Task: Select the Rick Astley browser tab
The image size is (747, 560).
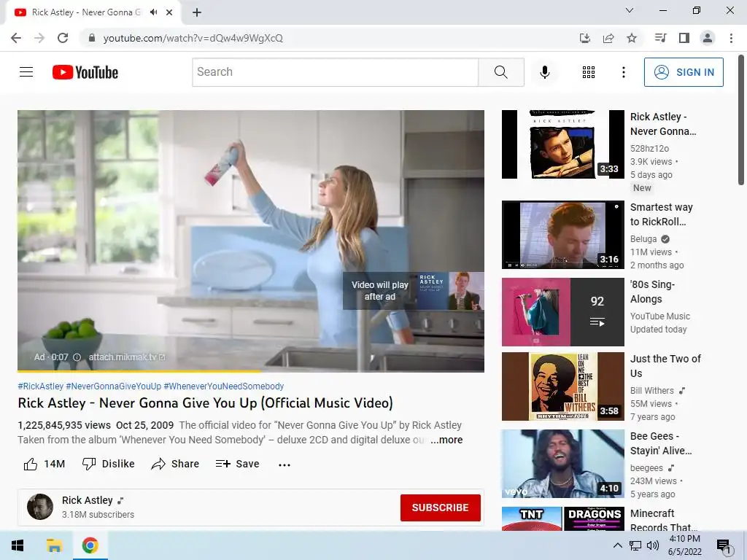Action: pyautogui.click(x=86, y=12)
